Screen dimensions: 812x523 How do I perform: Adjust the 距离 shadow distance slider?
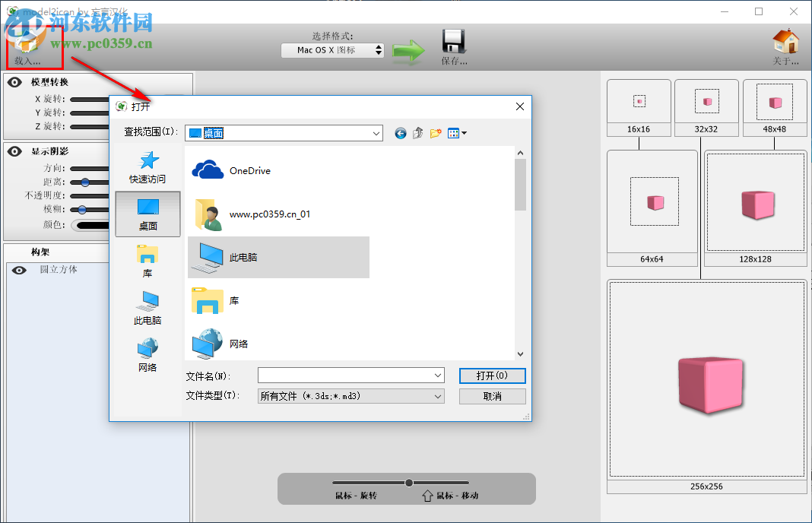(85, 182)
